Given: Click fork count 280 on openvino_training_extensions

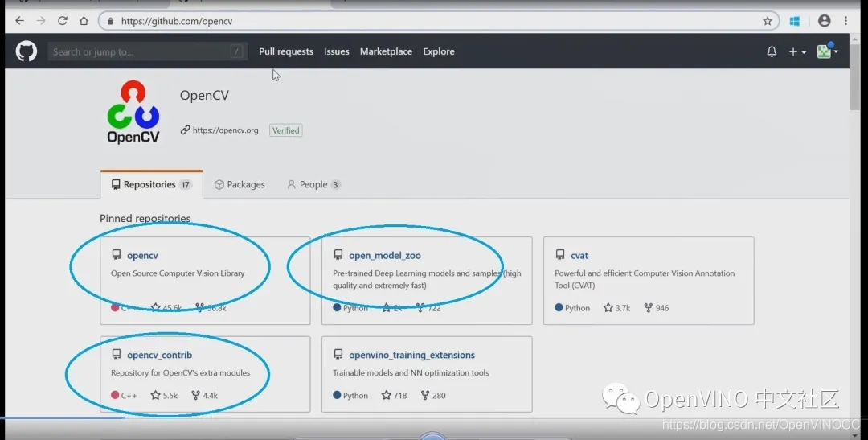Looking at the screenshot, I should click(433, 395).
